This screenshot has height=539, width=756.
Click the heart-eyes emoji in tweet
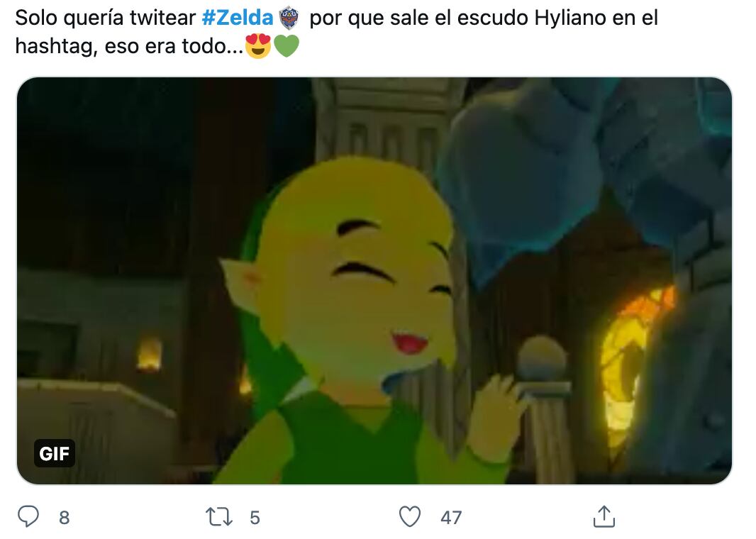click(x=258, y=46)
